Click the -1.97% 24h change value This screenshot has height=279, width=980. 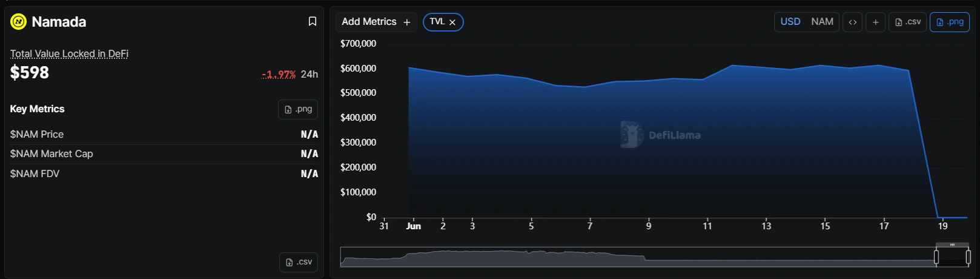[279, 74]
